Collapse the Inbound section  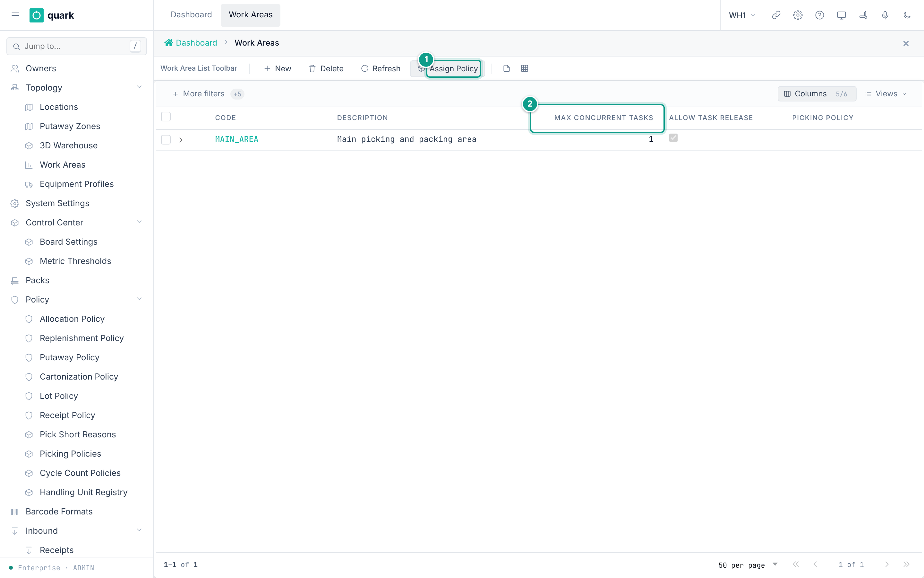coord(139,530)
